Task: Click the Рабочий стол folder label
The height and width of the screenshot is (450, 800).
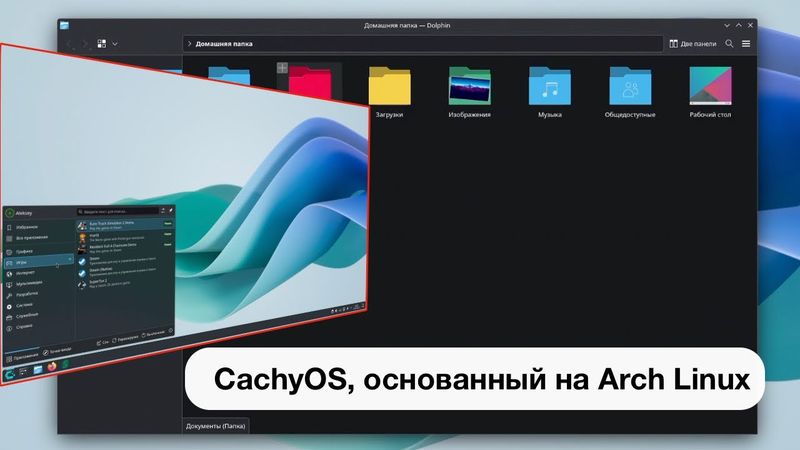Action: [x=710, y=115]
